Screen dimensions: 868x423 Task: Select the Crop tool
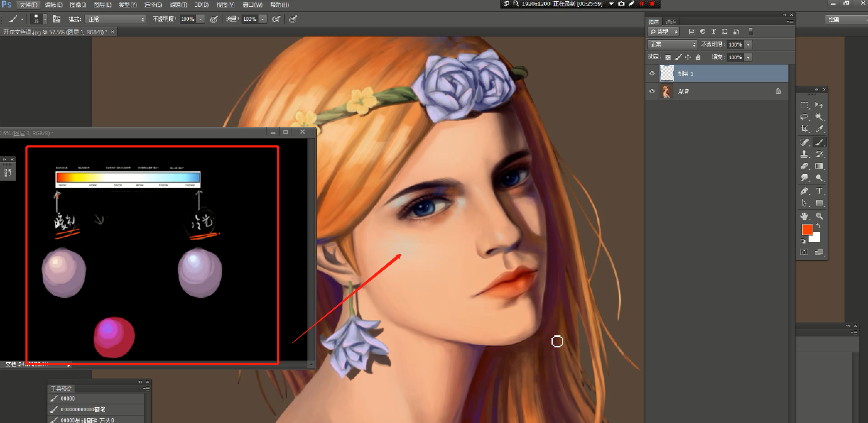tap(804, 129)
